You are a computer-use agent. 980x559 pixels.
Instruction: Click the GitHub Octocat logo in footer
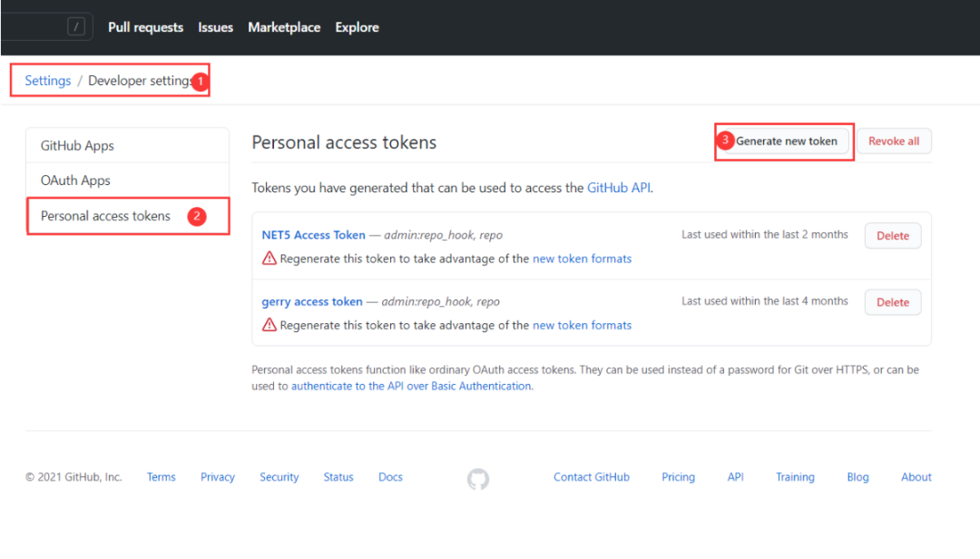click(x=478, y=479)
